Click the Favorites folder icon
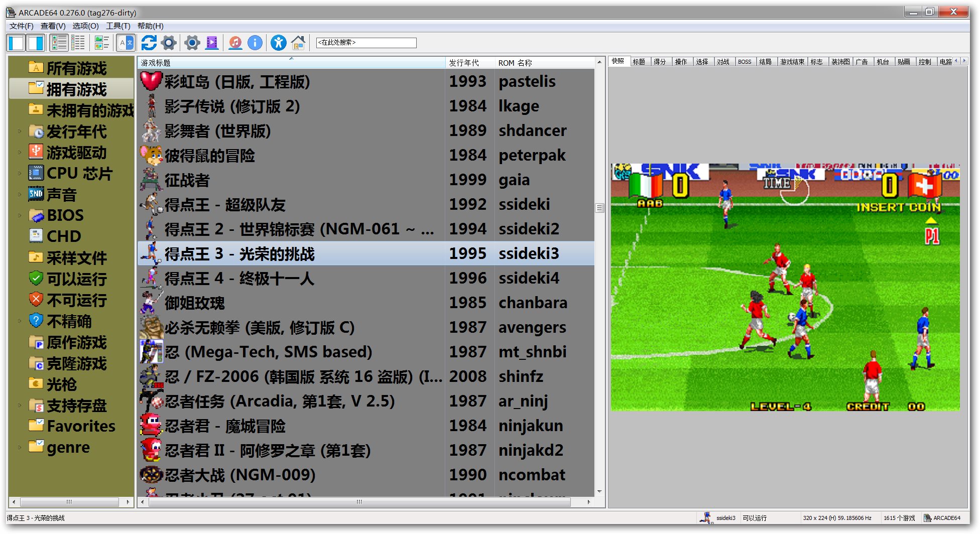This screenshot has width=980, height=534. (36, 426)
